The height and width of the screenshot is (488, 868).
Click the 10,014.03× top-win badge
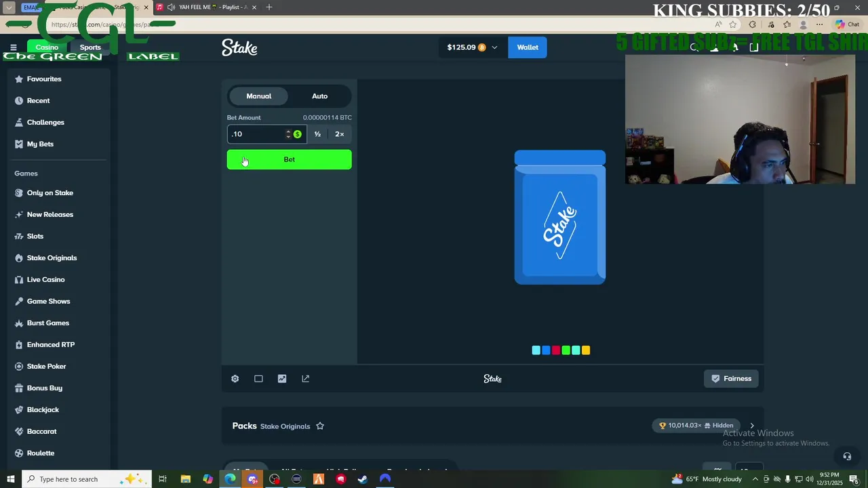(696, 426)
